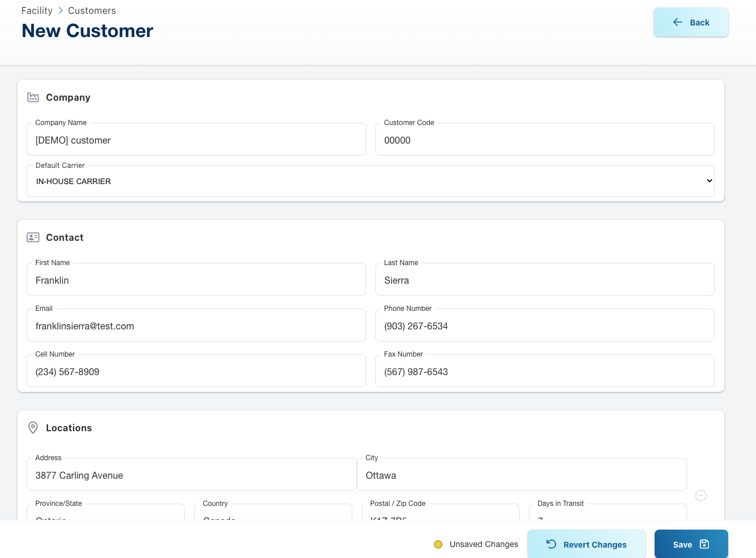Viewport: 756px width, 558px height.
Task: Save the new customer
Action: (x=691, y=544)
